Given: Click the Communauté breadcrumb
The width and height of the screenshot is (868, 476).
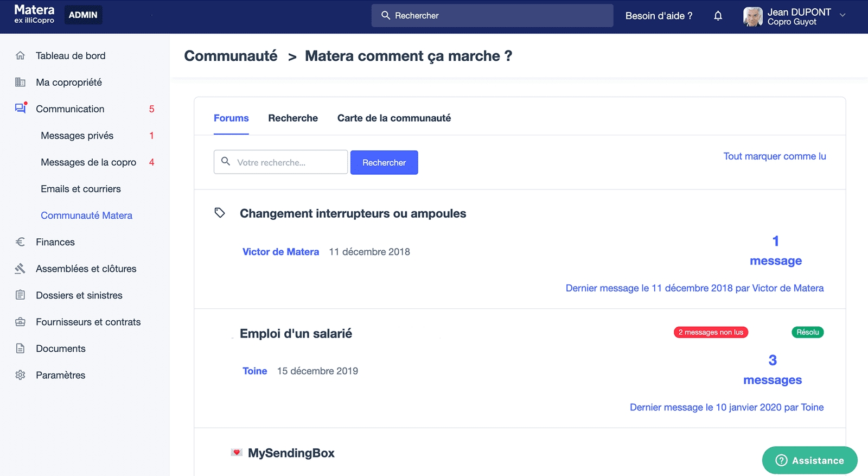Looking at the screenshot, I should (231, 55).
